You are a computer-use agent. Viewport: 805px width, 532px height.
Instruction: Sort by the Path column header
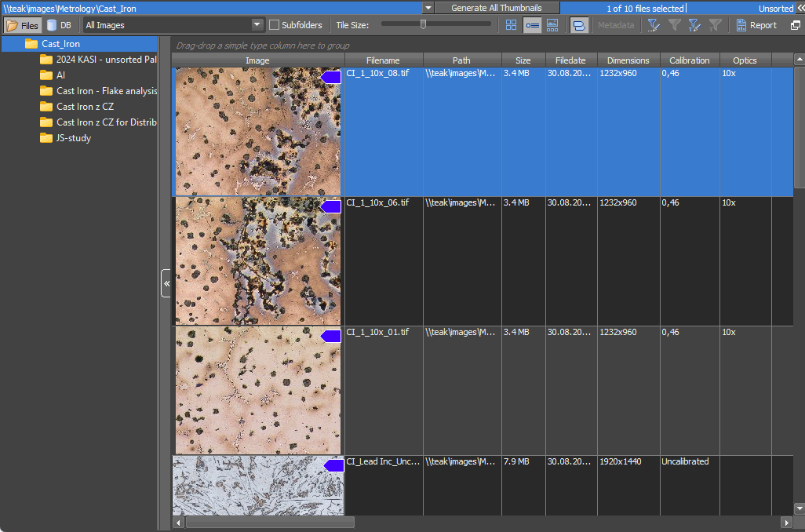461,60
